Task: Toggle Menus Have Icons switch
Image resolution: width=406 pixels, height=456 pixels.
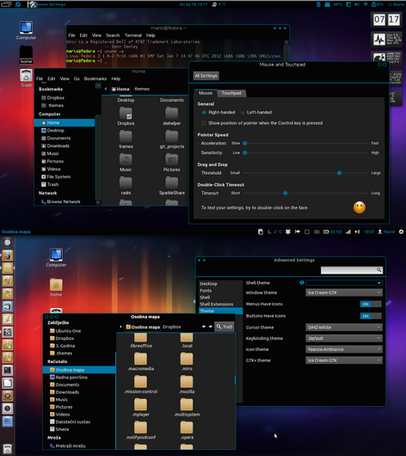Action: (x=371, y=304)
